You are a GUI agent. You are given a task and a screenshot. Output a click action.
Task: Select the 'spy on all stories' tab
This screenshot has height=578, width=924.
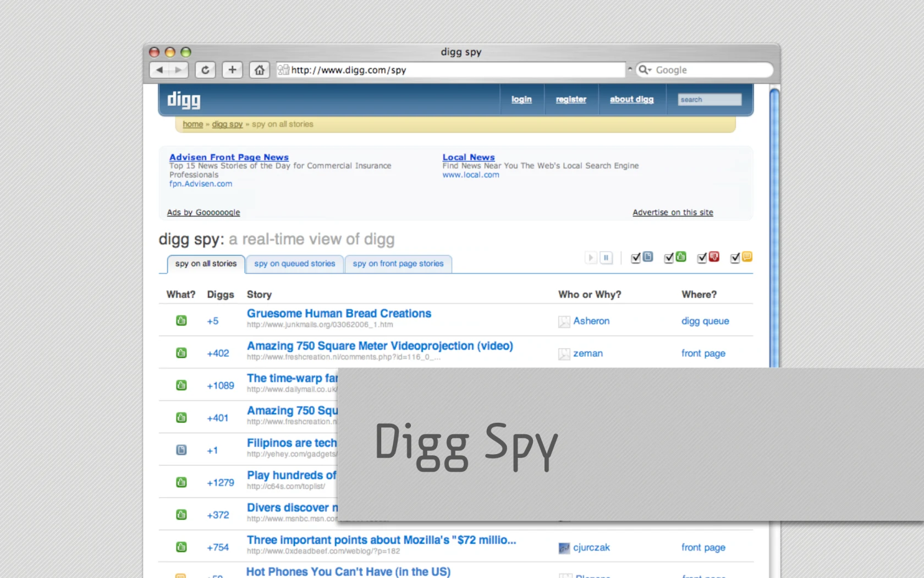[206, 264]
